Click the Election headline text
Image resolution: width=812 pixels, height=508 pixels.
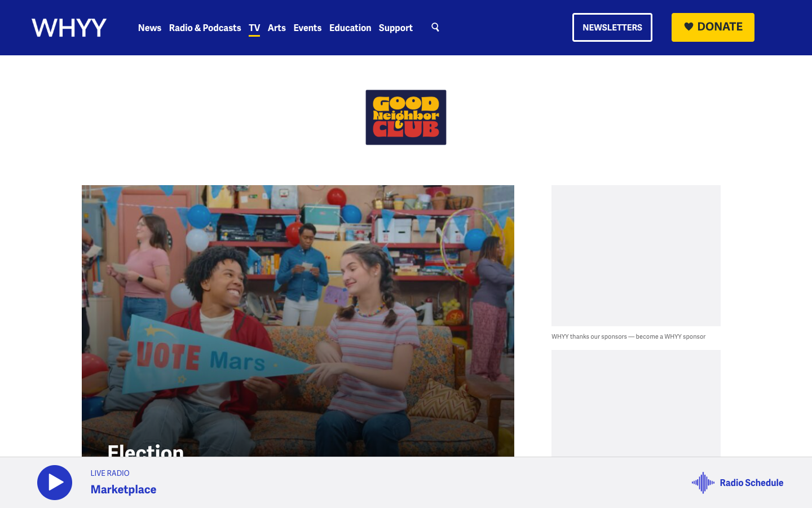coord(145,450)
